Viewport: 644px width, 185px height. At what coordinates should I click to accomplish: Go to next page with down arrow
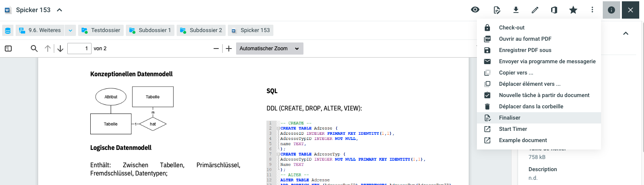[60, 49]
